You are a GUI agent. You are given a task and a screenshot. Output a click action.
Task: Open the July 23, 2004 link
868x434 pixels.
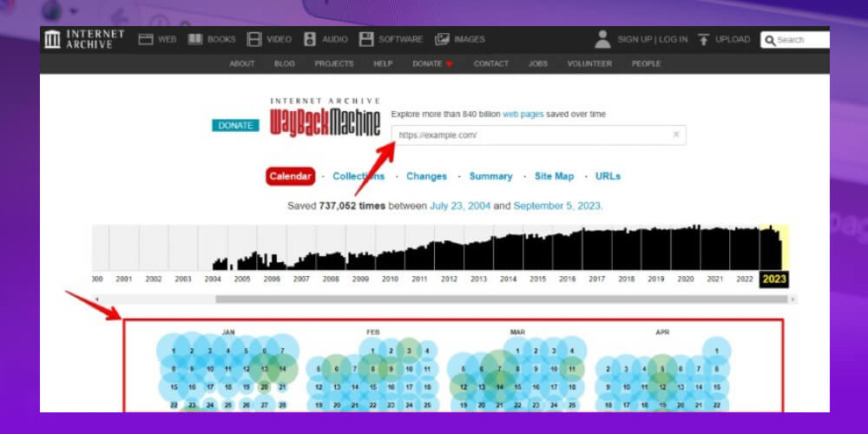point(461,207)
